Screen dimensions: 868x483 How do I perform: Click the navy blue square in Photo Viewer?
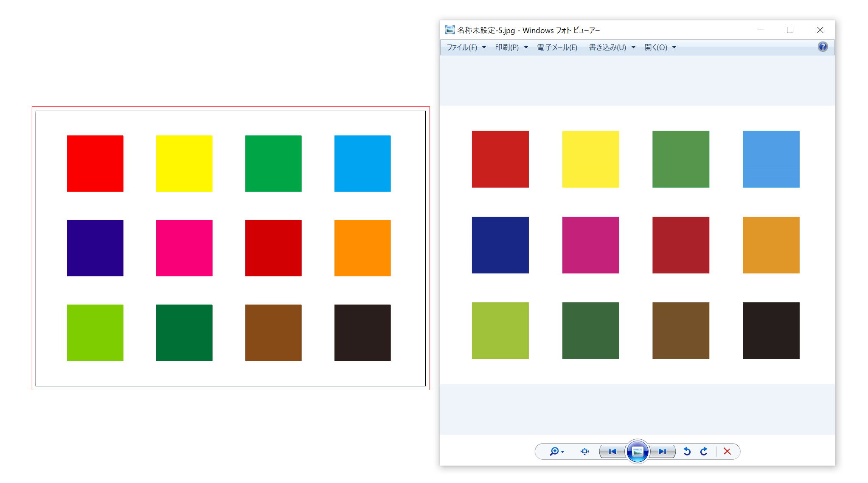(500, 245)
